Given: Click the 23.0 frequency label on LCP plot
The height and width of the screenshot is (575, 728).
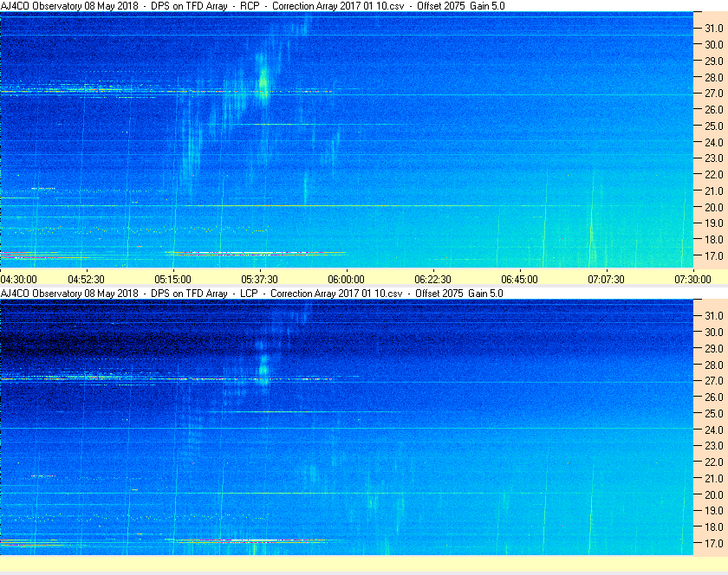Looking at the screenshot, I should 714,445.
